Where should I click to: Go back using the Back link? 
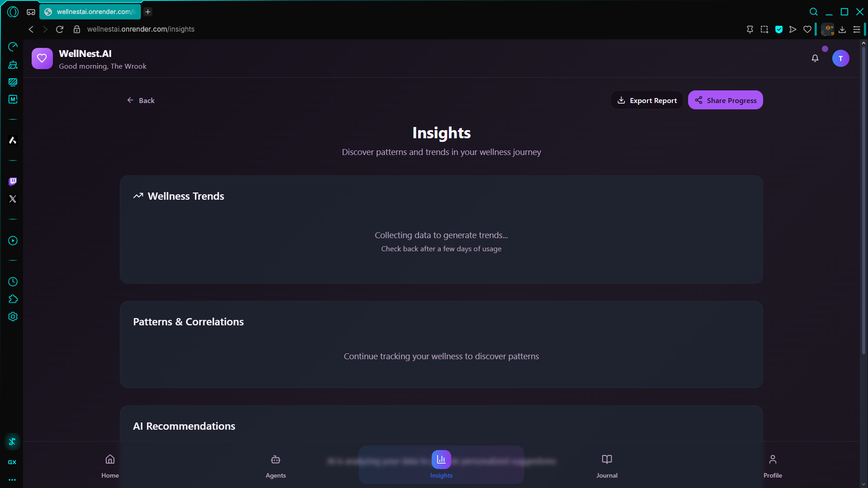[x=141, y=100]
